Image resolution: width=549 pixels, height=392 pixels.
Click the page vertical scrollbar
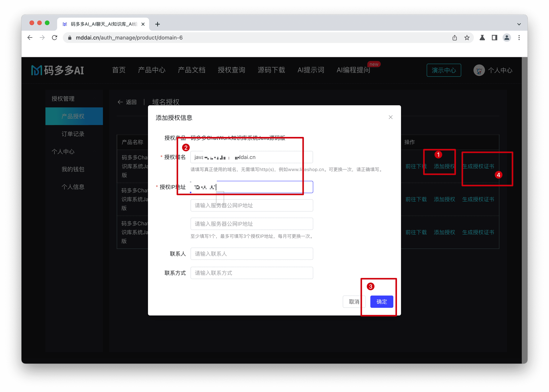click(524, 210)
